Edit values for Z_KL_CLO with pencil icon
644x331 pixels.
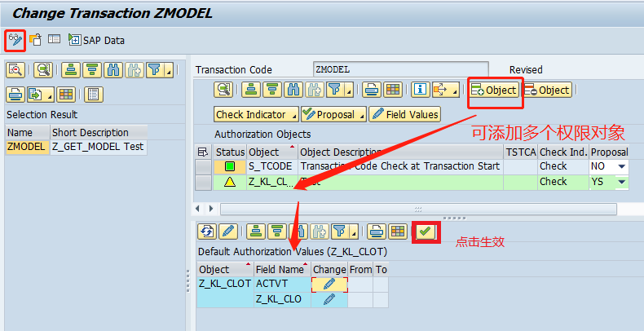pos(329,299)
